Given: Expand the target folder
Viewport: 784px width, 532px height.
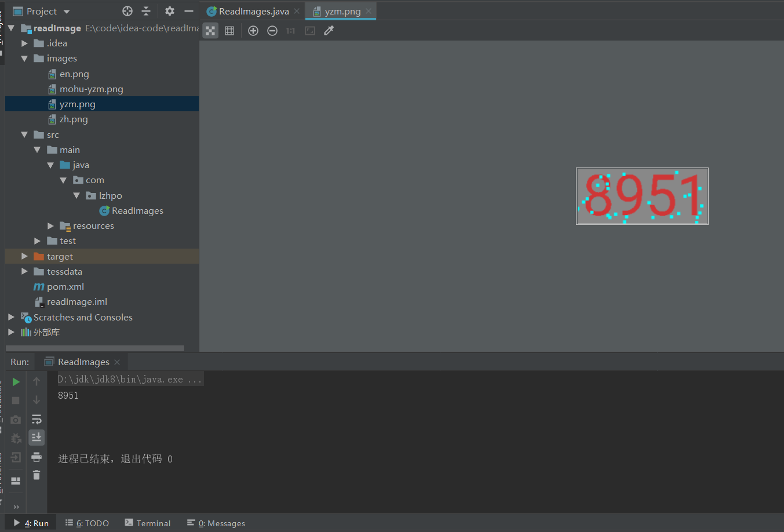Looking at the screenshot, I should (x=24, y=256).
